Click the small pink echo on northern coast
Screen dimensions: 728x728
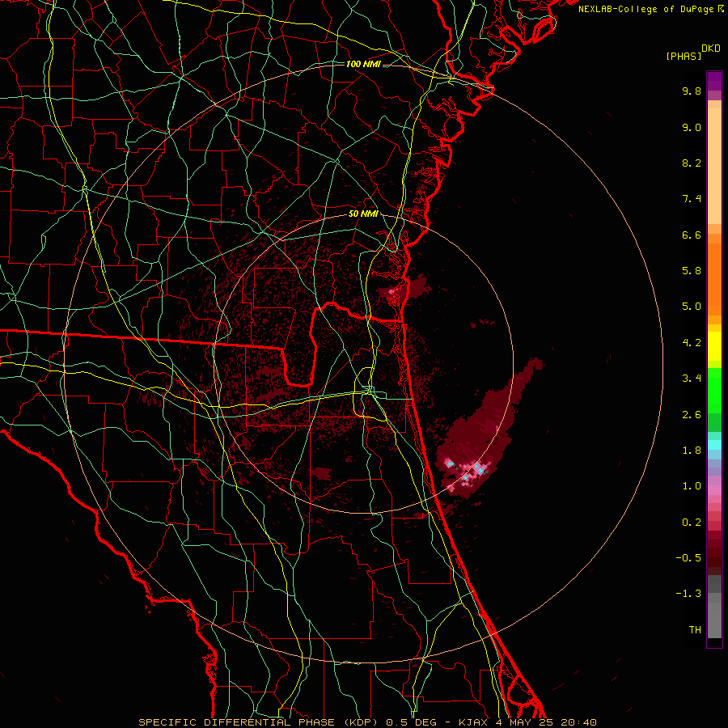[x=393, y=291]
